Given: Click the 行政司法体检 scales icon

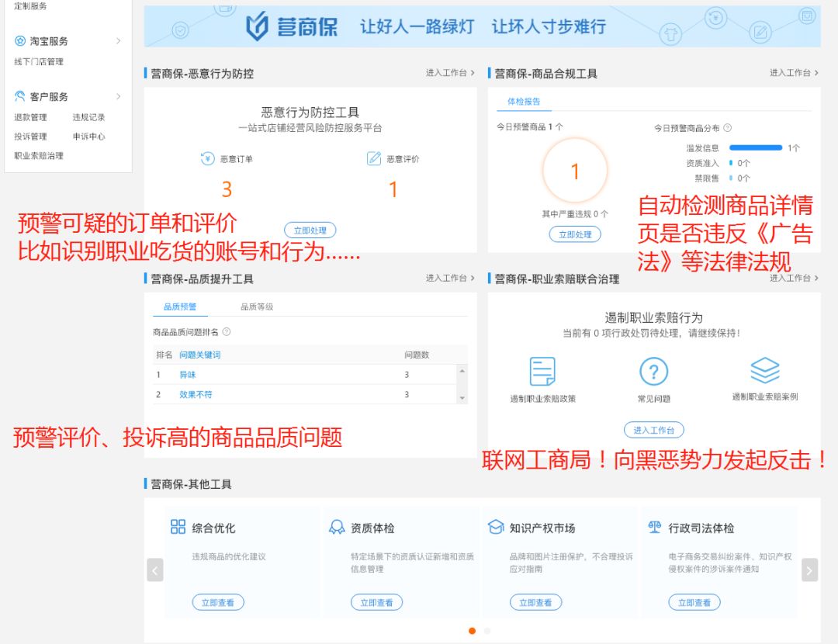Looking at the screenshot, I should [655, 527].
